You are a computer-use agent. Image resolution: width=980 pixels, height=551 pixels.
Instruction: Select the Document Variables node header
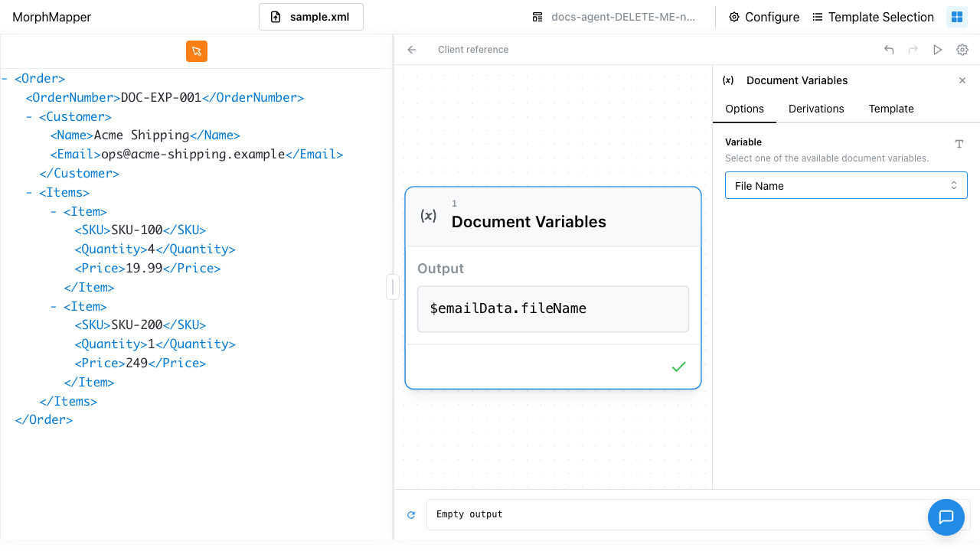[x=553, y=217]
